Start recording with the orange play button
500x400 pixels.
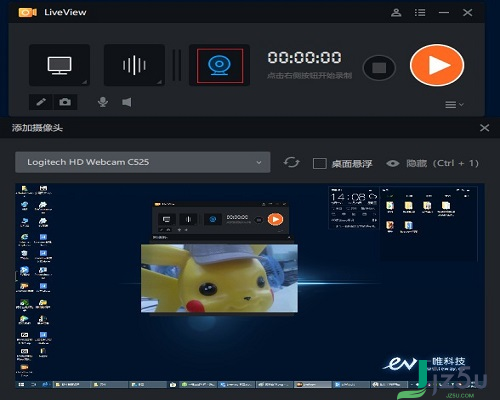click(x=437, y=65)
